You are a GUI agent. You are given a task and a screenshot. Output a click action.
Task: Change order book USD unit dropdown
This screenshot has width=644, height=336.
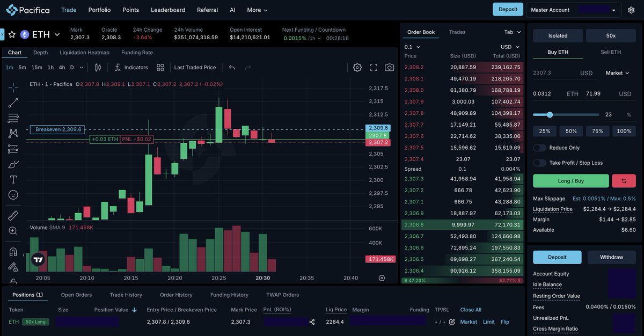click(510, 47)
